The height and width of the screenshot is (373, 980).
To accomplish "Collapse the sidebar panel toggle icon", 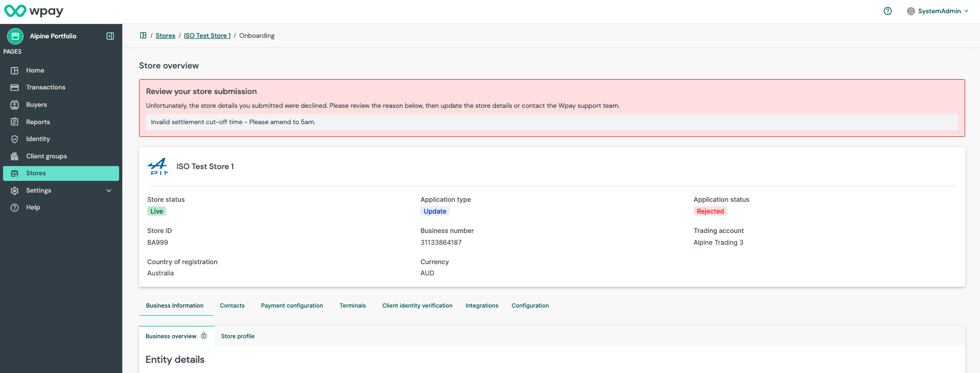I will [110, 36].
